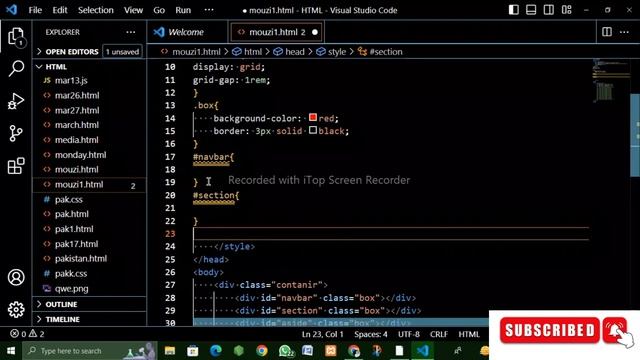640x360 pixels.
Task: Toggle Panel layout icon
Action: pyautogui.click(x=531, y=10)
